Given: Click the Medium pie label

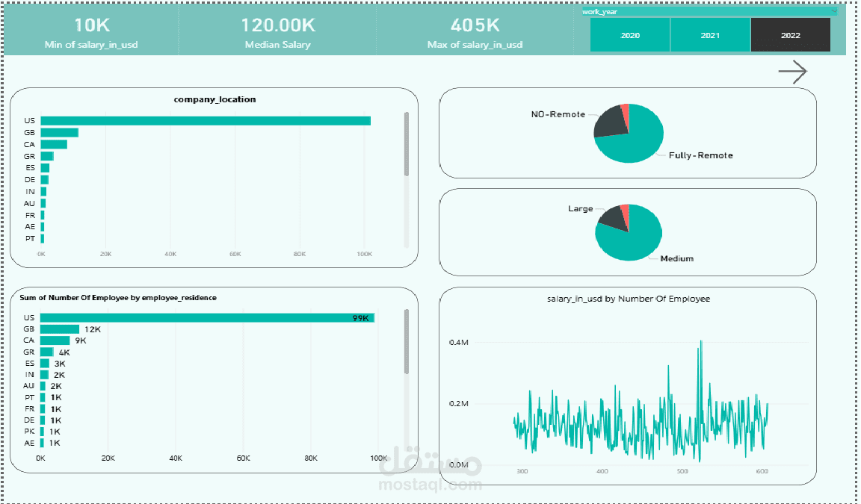Looking at the screenshot, I should tap(676, 259).
